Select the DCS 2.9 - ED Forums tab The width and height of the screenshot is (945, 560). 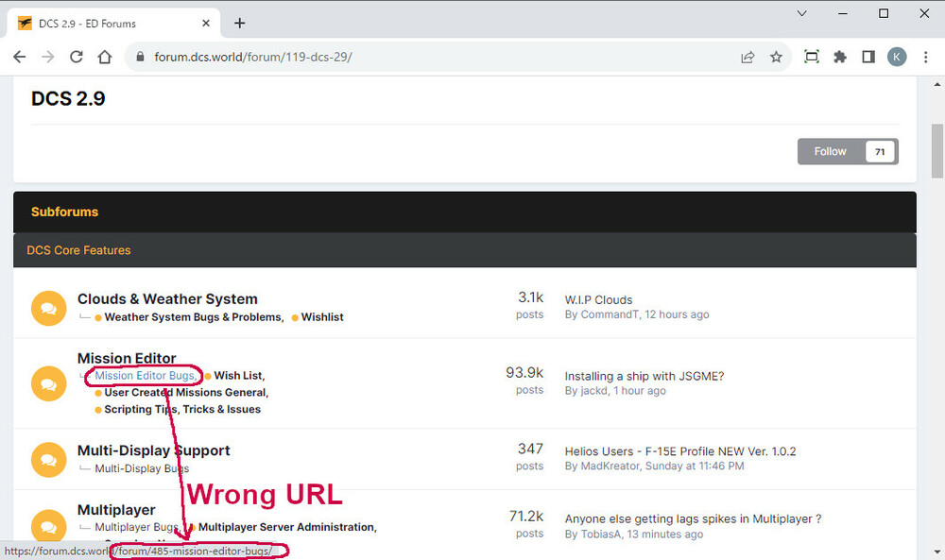coord(112,24)
